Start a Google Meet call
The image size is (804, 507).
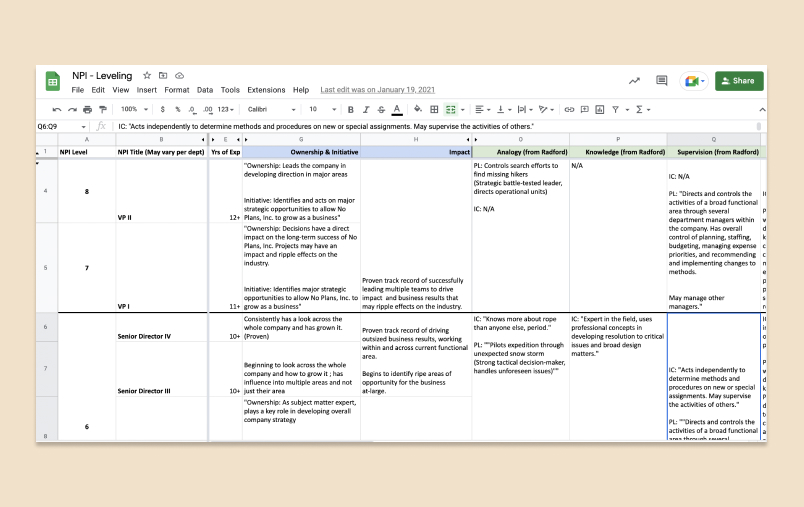click(694, 81)
